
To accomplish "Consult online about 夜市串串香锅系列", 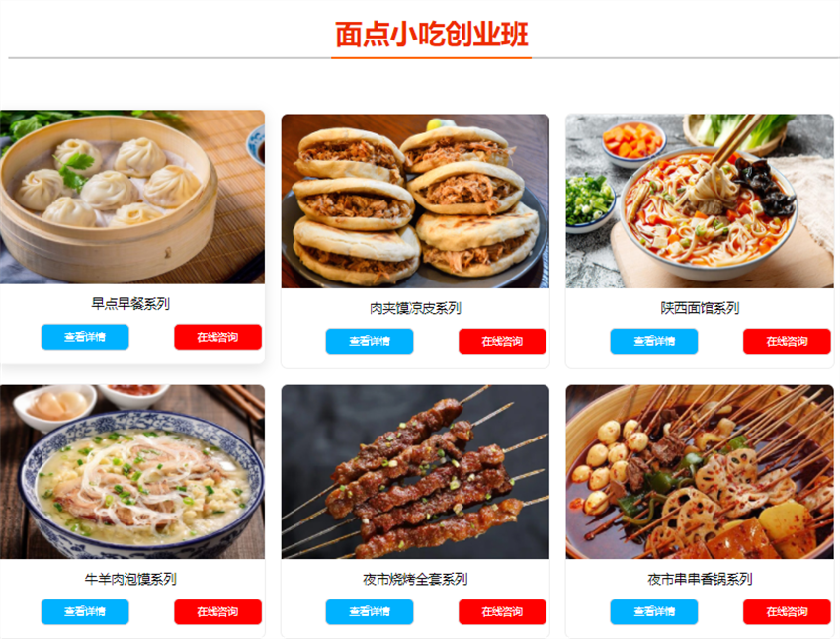I will pyautogui.click(x=787, y=611).
